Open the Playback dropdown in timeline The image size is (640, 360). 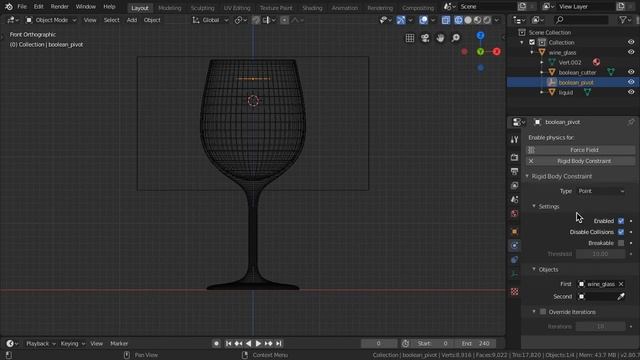coord(40,344)
